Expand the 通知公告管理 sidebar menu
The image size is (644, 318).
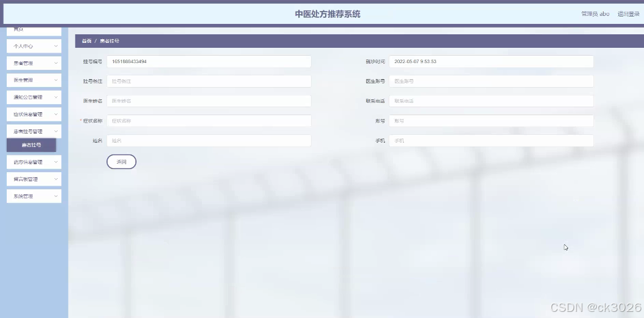click(x=34, y=97)
